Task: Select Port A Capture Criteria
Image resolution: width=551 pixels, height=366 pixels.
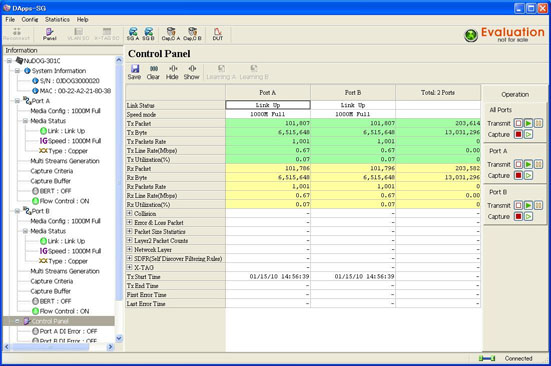Action: click(52, 171)
